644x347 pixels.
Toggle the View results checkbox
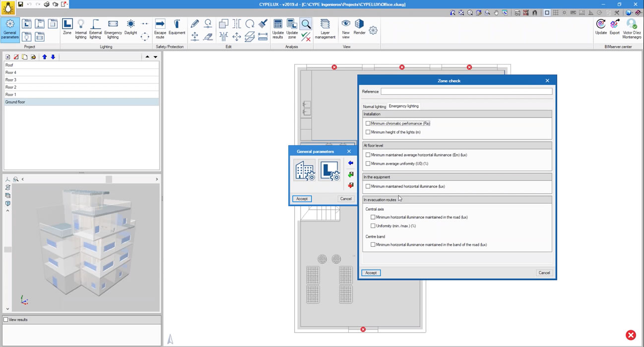coord(6,320)
